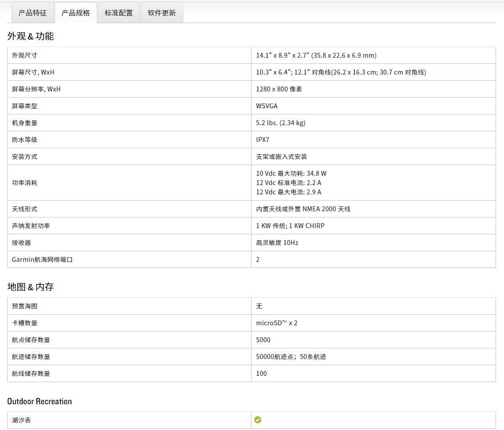
Task: Open the 标准配置 tab
Action: coord(118,13)
